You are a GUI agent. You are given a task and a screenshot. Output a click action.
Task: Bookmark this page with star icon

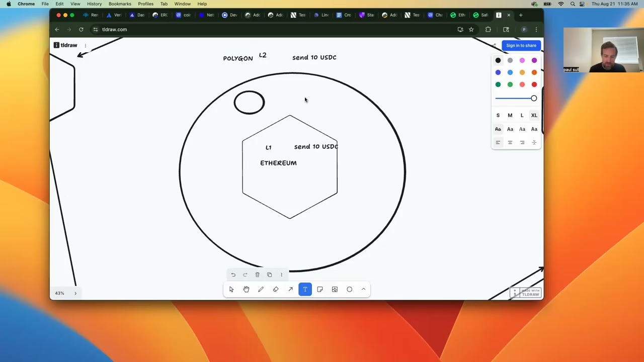471,30
